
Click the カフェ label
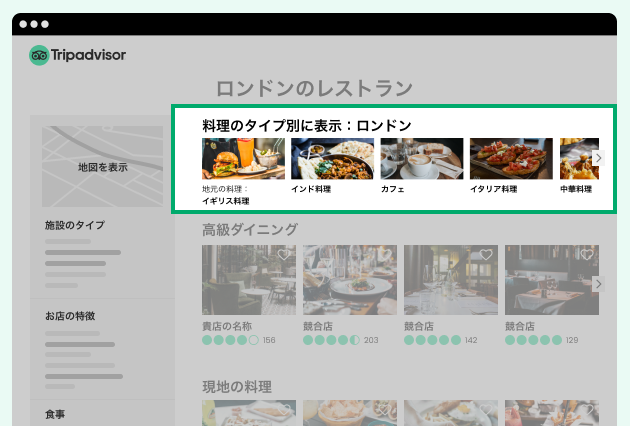(x=393, y=189)
